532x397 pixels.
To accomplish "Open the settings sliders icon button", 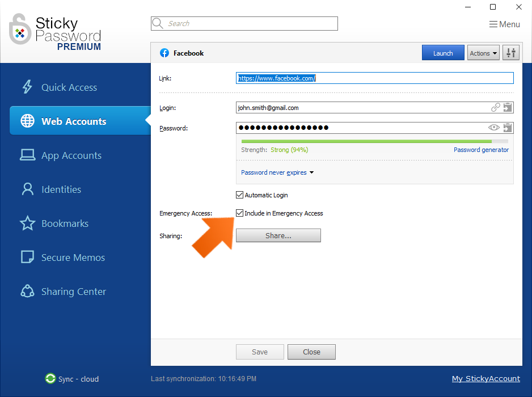I will tap(510, 53).
